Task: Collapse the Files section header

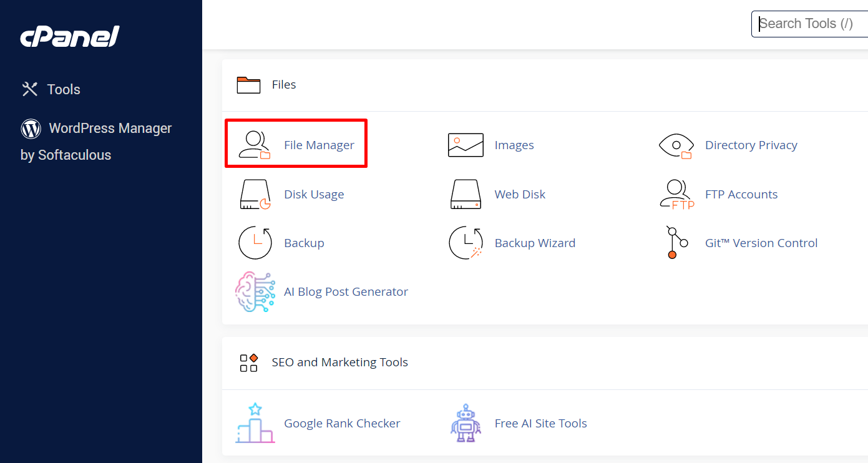Action: (545, 85)
